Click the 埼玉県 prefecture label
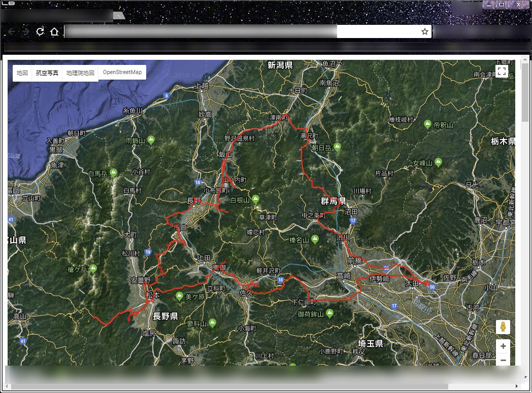532x393 pixels. [370, 343]
